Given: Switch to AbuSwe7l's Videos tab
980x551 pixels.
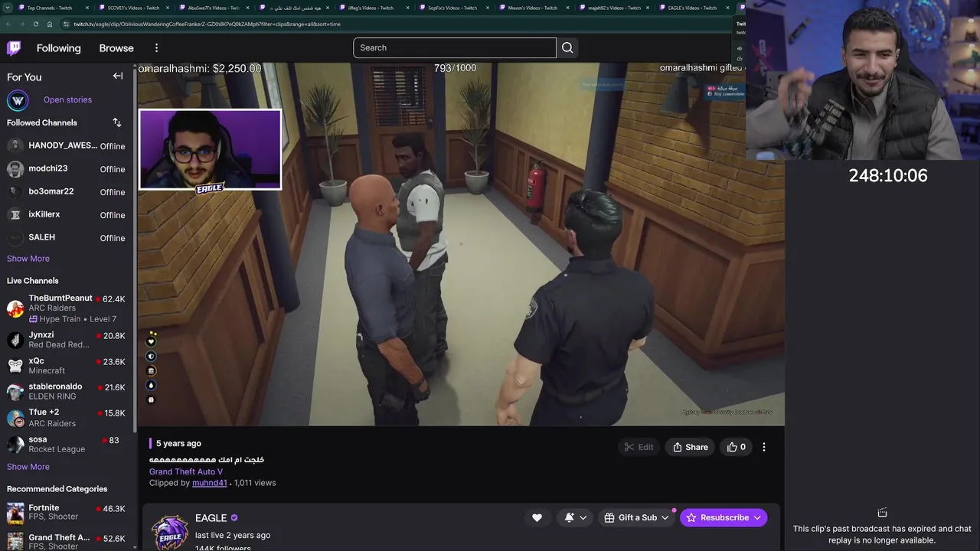Looking at the screenshot, I should (214, 8).
